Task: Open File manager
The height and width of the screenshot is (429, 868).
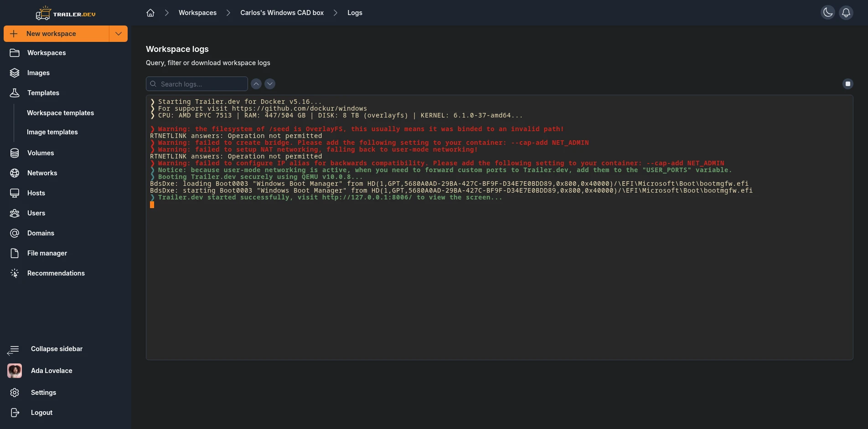Action: point(47,253)
